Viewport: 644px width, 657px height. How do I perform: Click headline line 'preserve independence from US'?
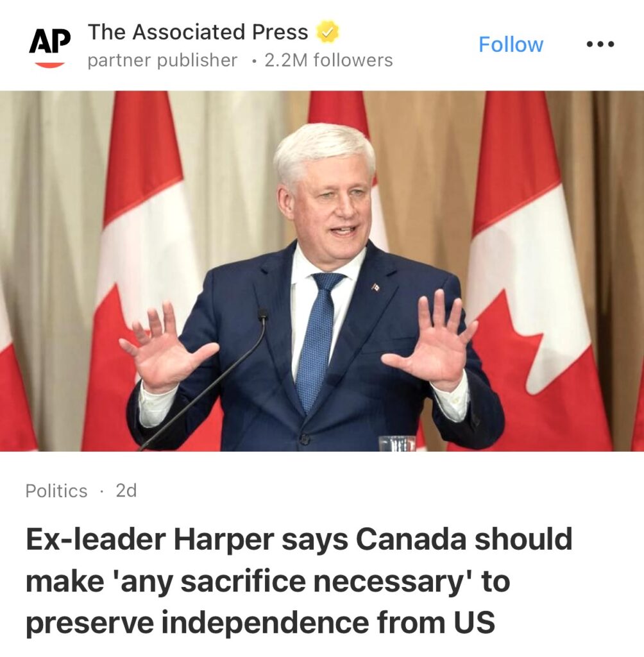[260, 622]
